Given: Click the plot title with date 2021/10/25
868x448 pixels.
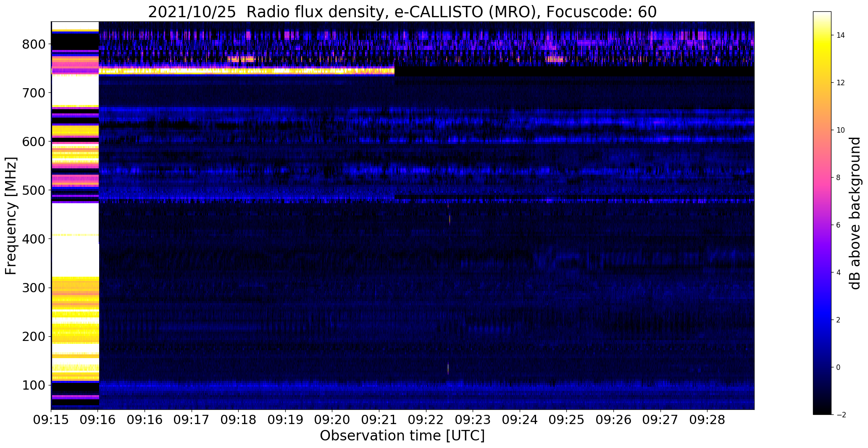Looking at the screenshot, I should pyautogui.click(x=402, y=12).
